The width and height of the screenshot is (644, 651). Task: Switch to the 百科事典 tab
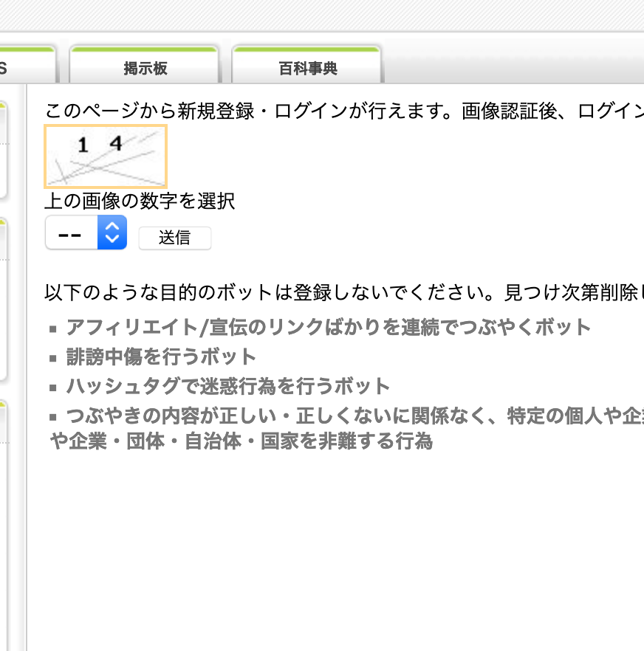[x=307, y=69]
